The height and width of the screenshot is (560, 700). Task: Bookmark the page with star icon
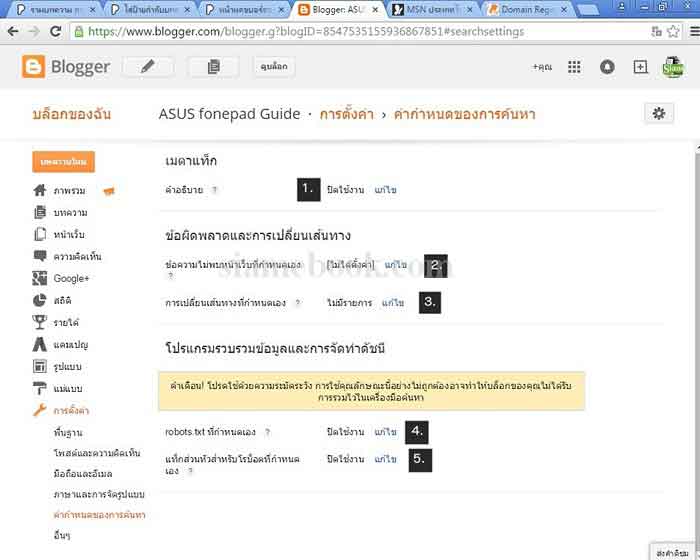(x=672, y=31)
